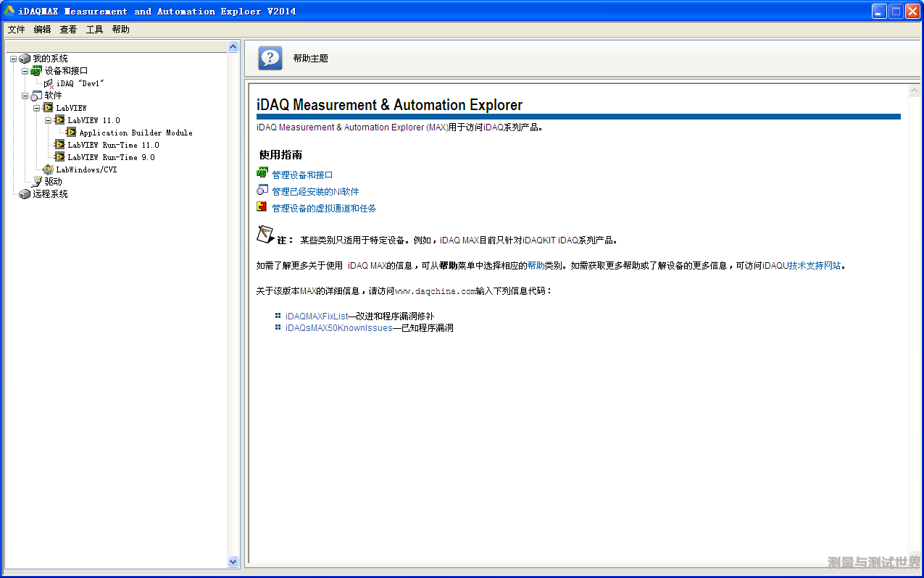This screenshot has width=924, height=578.
Task: Click the 帮助 link in the paragraph
Action: tap(536, 266)
